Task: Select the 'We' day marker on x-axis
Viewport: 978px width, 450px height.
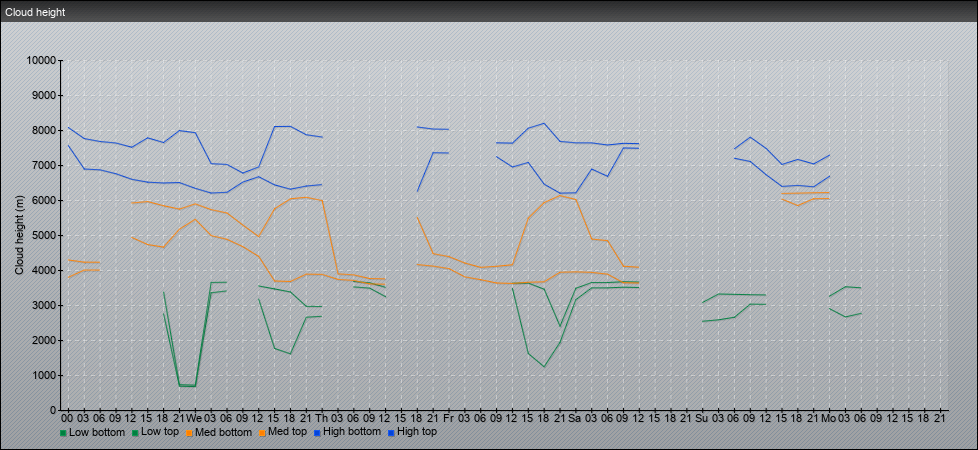Action: click(x=195, y=418)
